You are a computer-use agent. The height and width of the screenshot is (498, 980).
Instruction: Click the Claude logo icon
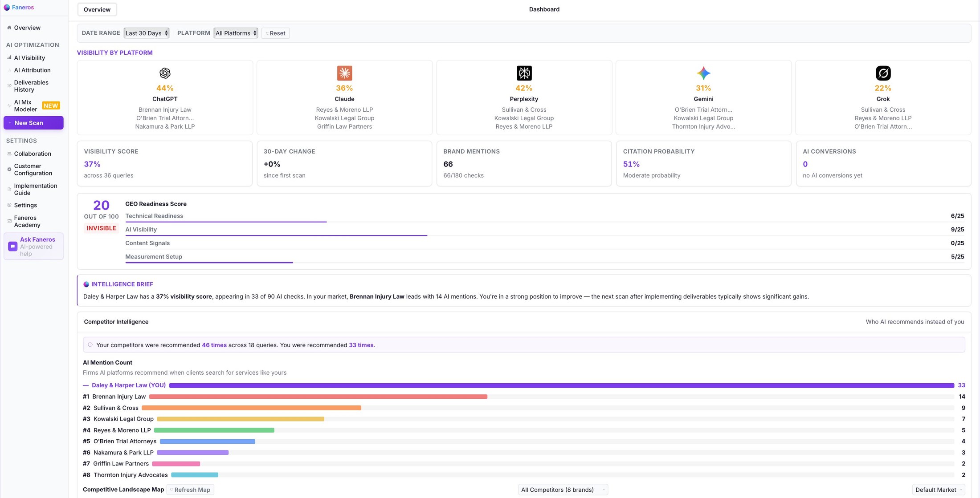(x=344, y=73)
